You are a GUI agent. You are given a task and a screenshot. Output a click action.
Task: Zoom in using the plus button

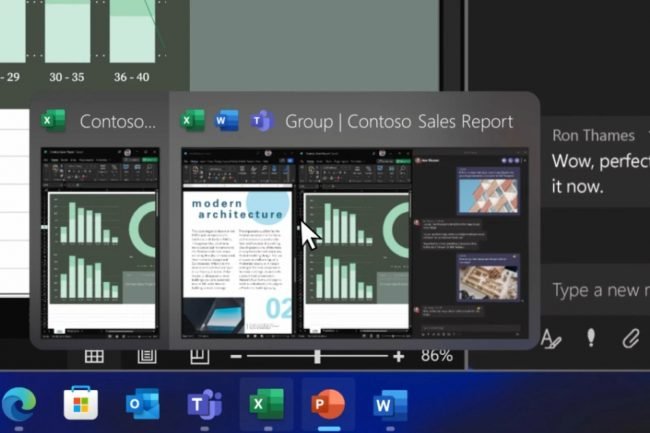399,356
